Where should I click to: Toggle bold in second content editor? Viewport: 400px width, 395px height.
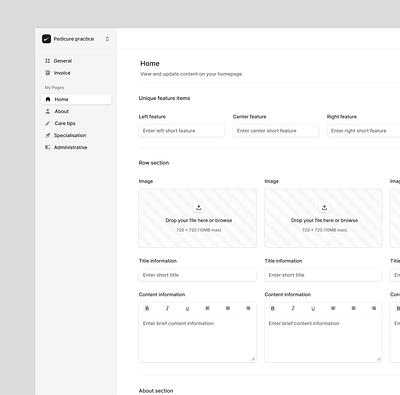tap(273, 308)
